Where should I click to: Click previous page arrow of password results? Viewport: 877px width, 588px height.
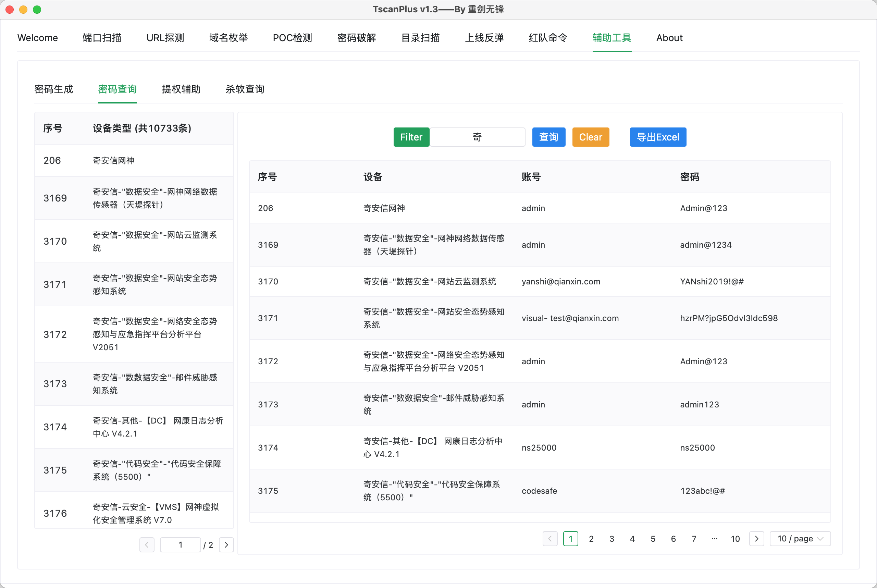click(x=550, y=539)
